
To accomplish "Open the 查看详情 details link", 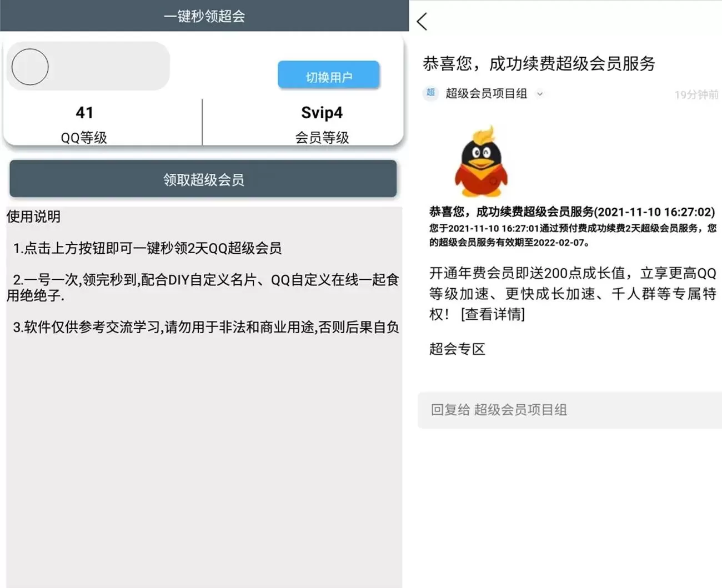I will (x=494, y=315).
